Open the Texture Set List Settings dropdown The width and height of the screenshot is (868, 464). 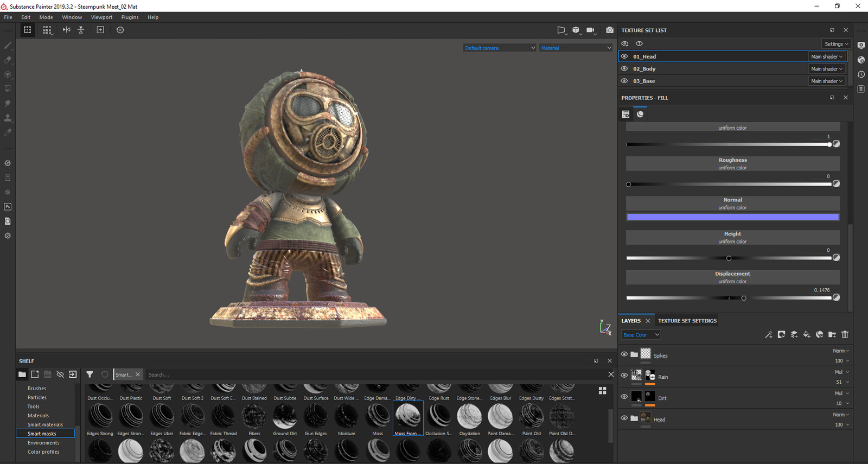pos(836,44)
